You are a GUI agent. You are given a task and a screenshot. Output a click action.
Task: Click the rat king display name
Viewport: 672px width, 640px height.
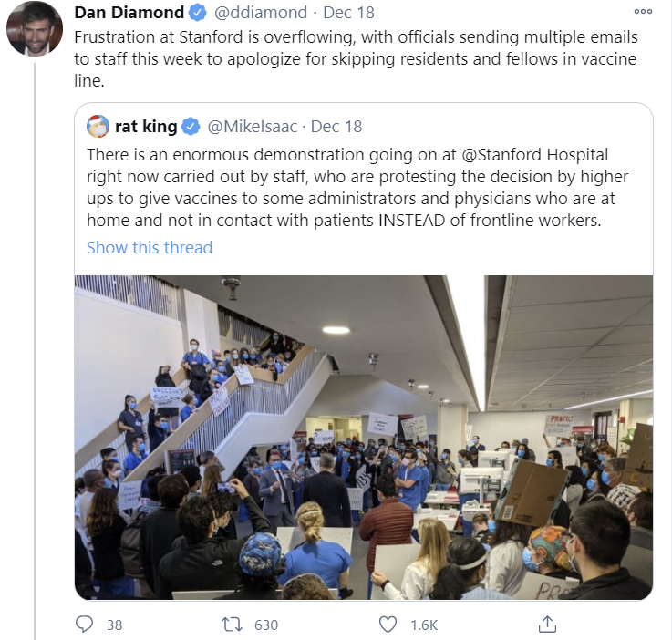click(146, 127)
